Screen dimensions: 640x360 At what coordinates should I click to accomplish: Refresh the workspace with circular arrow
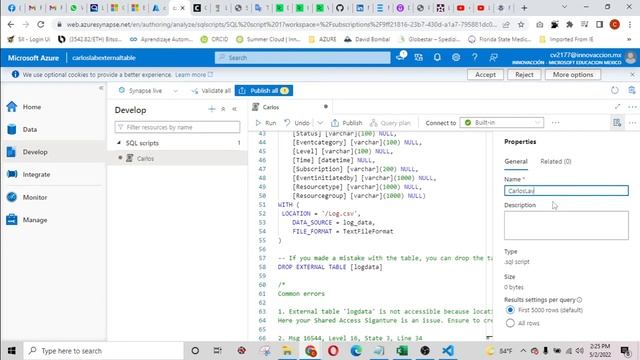coord(615,91)
